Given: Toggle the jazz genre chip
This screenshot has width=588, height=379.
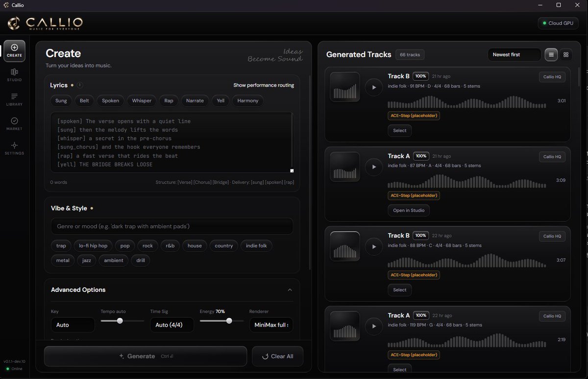Looking at the screenshot, I should point(87,261).
